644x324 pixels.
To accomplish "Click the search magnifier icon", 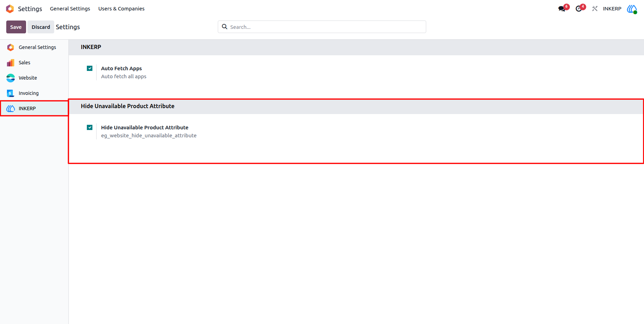I will click(225, 27).
